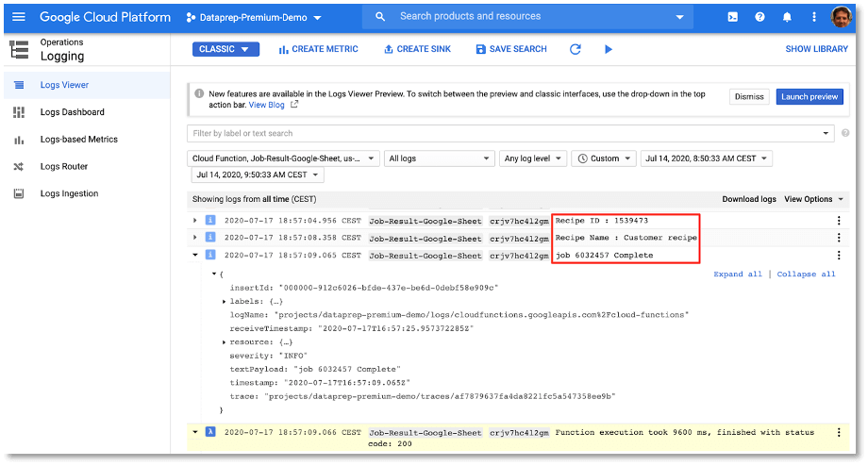Click the info icon in the preview banner
This screenshot has width=868, height=466.
click(199, 93)
